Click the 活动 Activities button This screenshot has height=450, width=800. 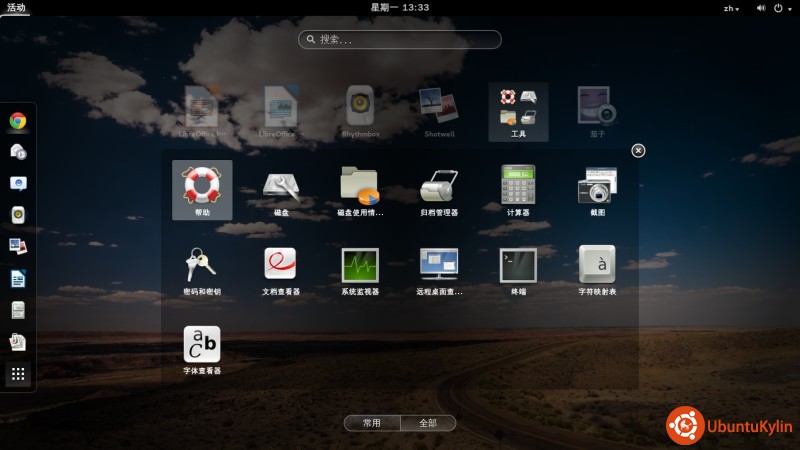click(16, 7)
